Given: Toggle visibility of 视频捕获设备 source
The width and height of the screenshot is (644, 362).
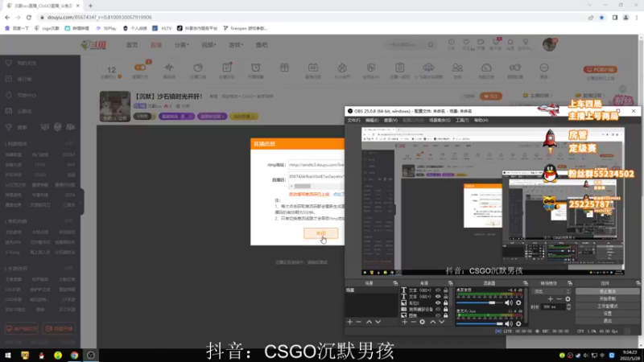Looking at the screenshot, I should click(x=438, y=309).
